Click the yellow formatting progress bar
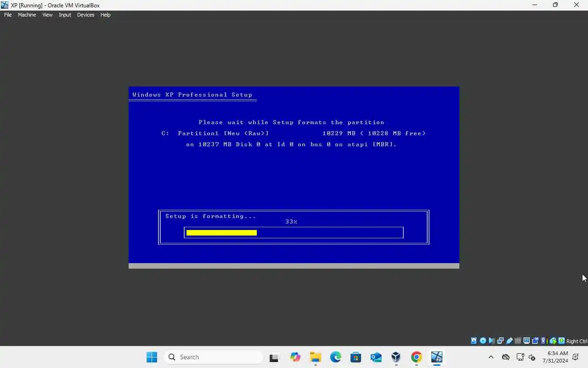 coord(221,233)
